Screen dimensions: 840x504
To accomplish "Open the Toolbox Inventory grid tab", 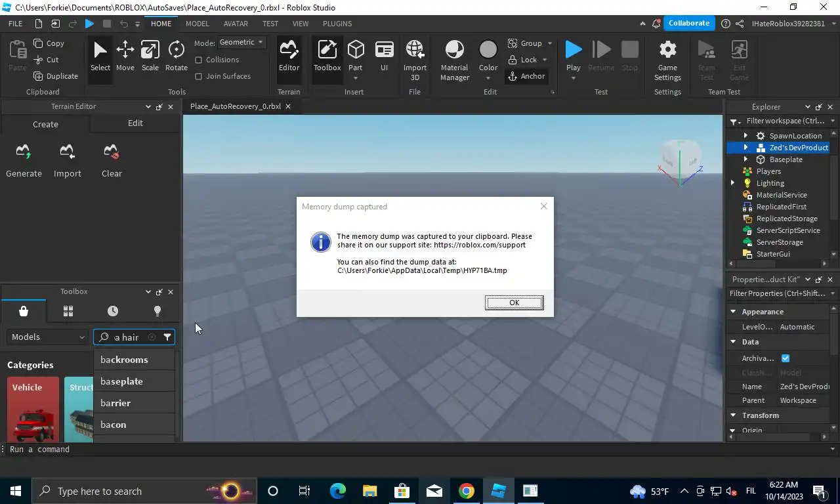I will click(x=68, y=311).
